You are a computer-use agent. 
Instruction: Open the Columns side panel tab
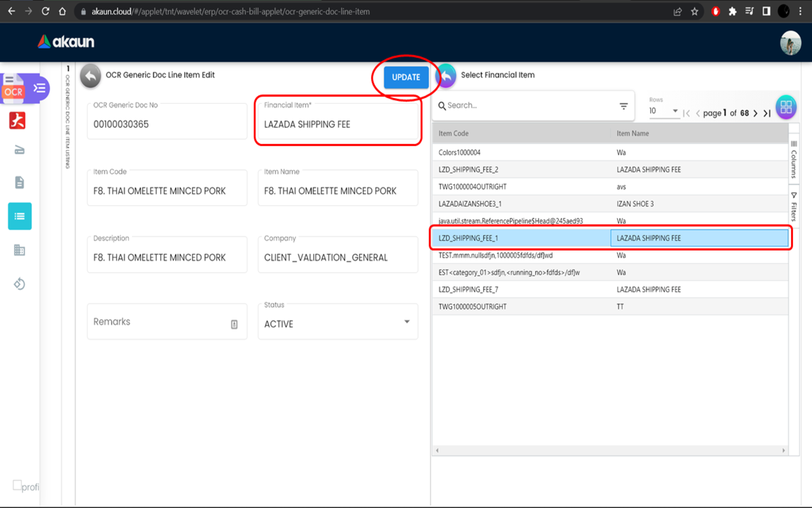pos(793,160)
